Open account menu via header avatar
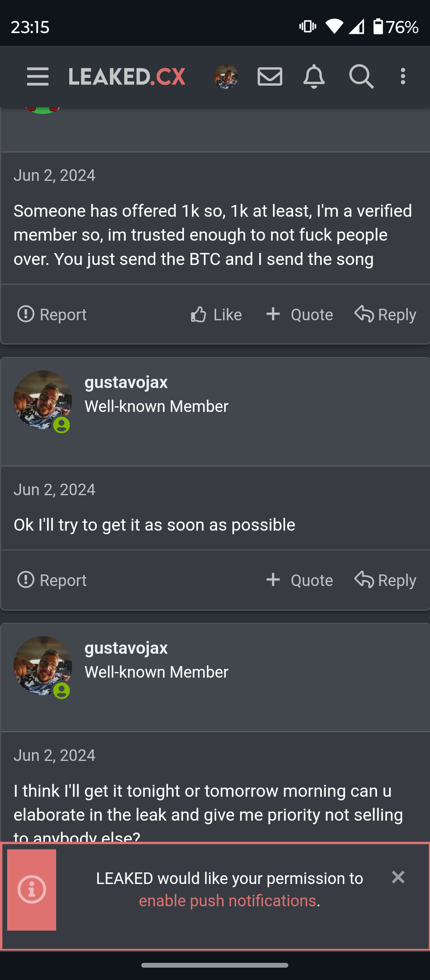The image size is (430, 980). [226, 76]
